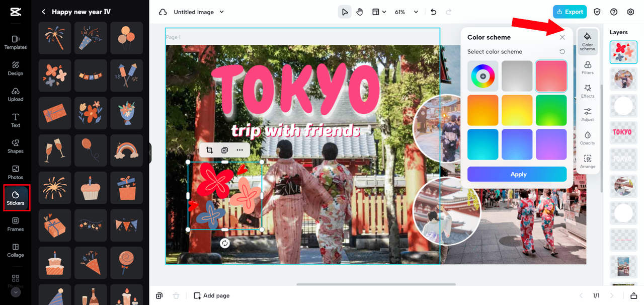Open the custom color wheel picker
This screenshot has width=644, height=305.
click(x=483, y=76)
